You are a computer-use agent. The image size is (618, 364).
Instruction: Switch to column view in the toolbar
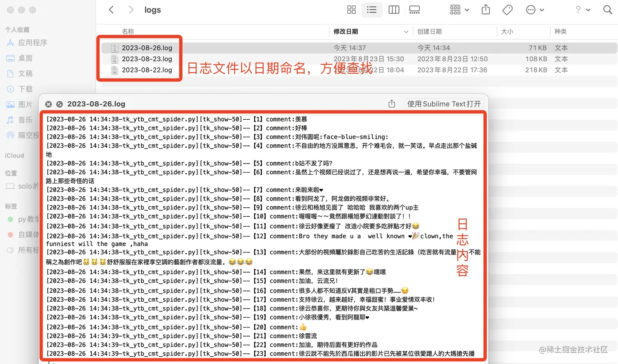tap(394, 9)
